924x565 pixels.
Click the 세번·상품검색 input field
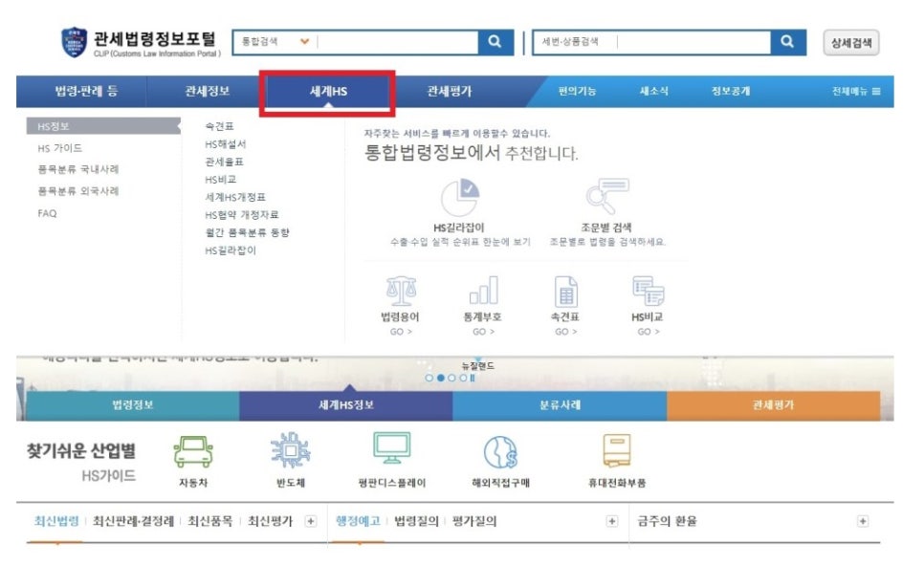pyautogui.click(x=693, y=42)
